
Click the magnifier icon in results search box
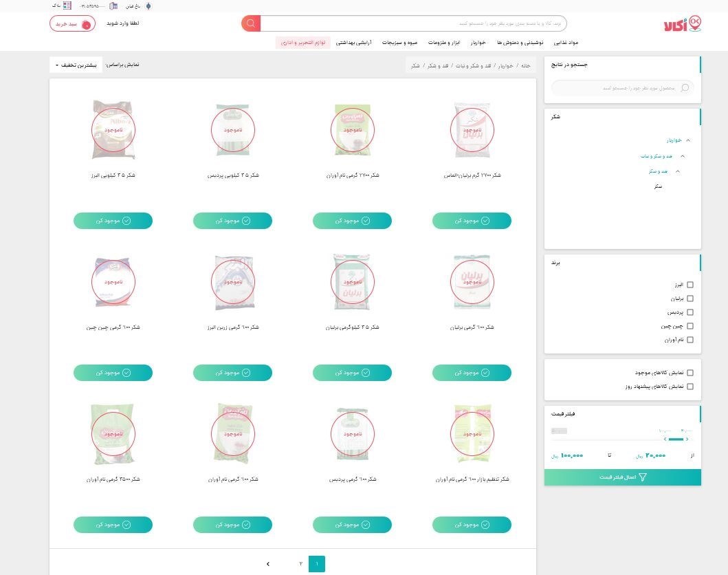tap(684, 88)
